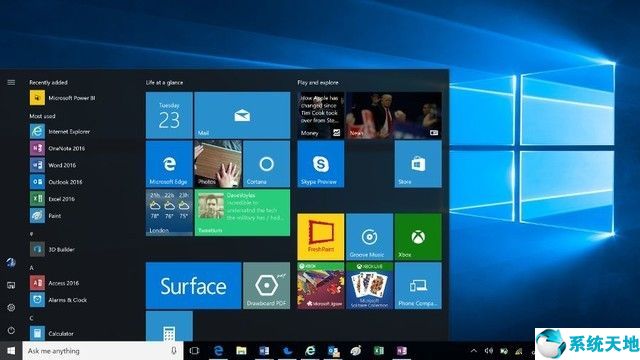
Task: Open 3D Builder in the app list
Action: [52, 249]
